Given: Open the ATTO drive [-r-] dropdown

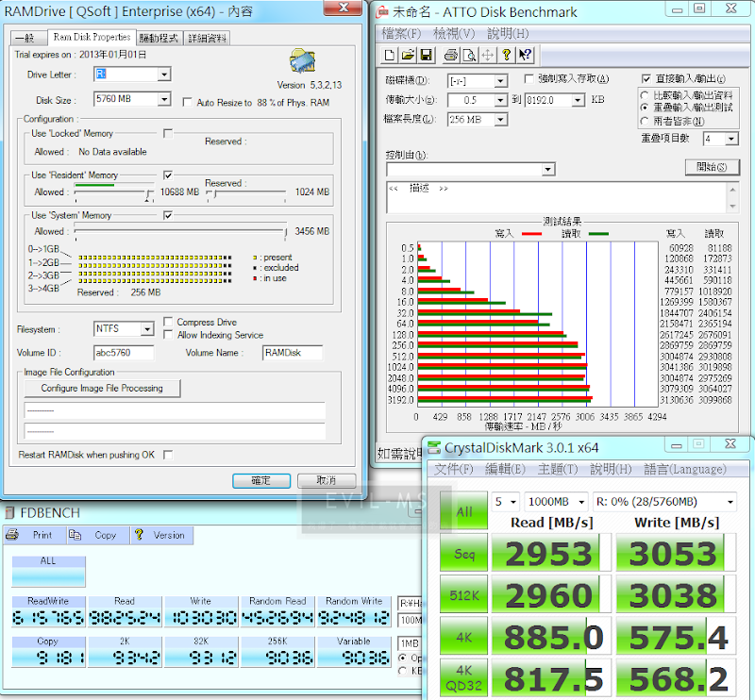Looking at the screenshot, I should point(501,81).
